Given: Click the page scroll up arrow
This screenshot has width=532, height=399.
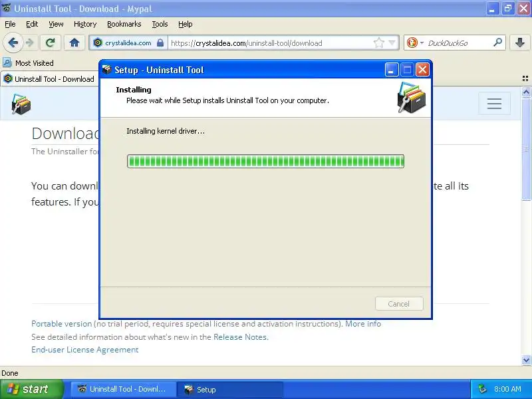Looking at the screenshot, I should (526, 92).
